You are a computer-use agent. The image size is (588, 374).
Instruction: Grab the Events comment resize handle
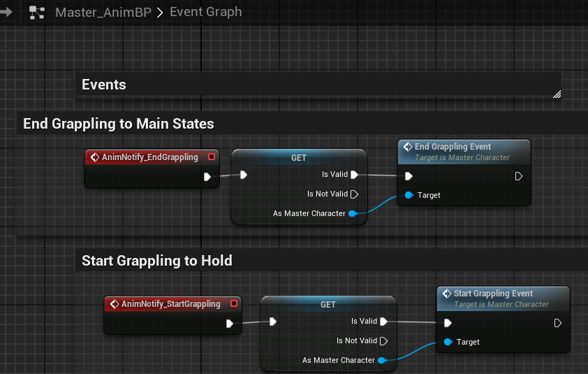click(x=557, y=94)
